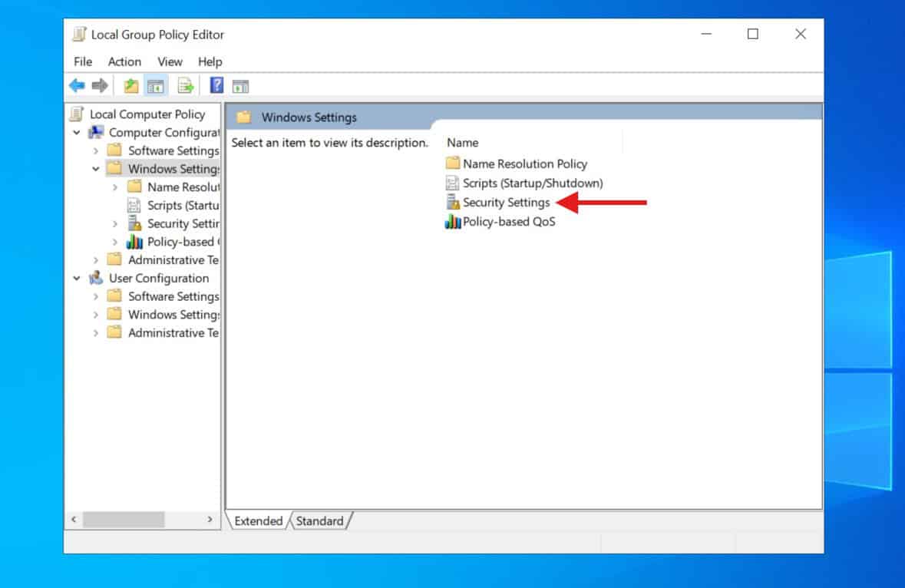Maximize the Local Group Policy Editor window
Screen dimensions: 905x588
(x=752, y=34)
